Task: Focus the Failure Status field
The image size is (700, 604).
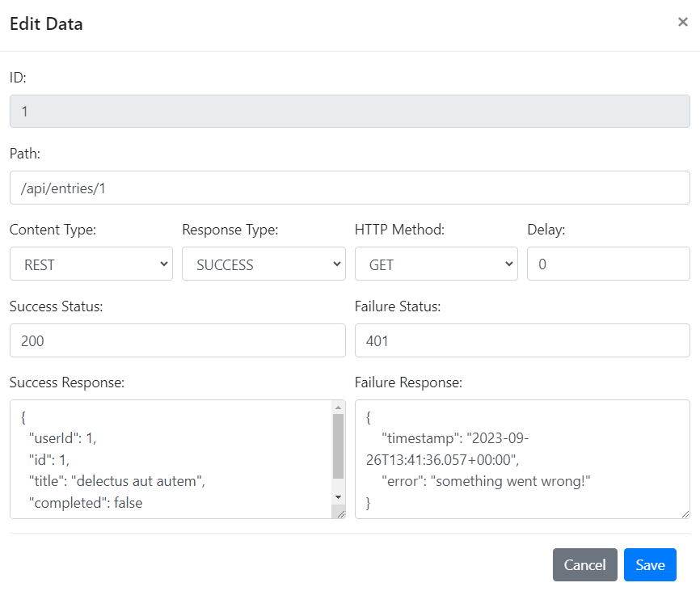Action: click(522, 340)
